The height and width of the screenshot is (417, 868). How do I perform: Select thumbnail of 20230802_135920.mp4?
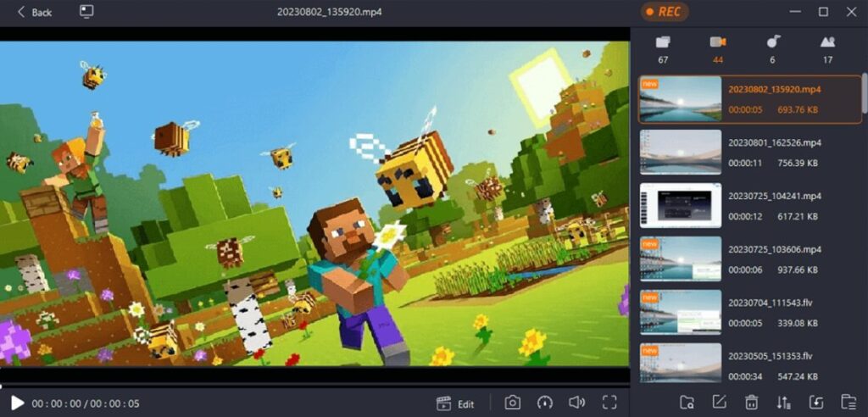(x=681, y=99)
